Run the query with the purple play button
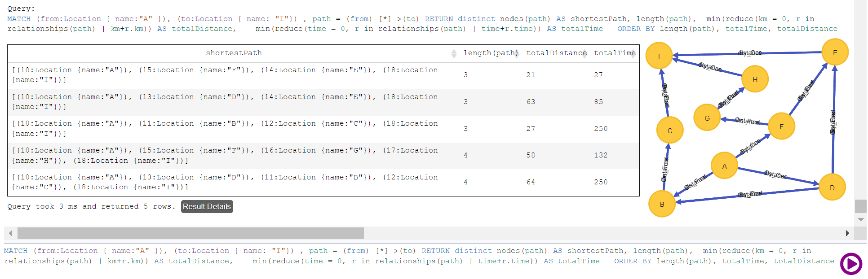 click(851, 264)
